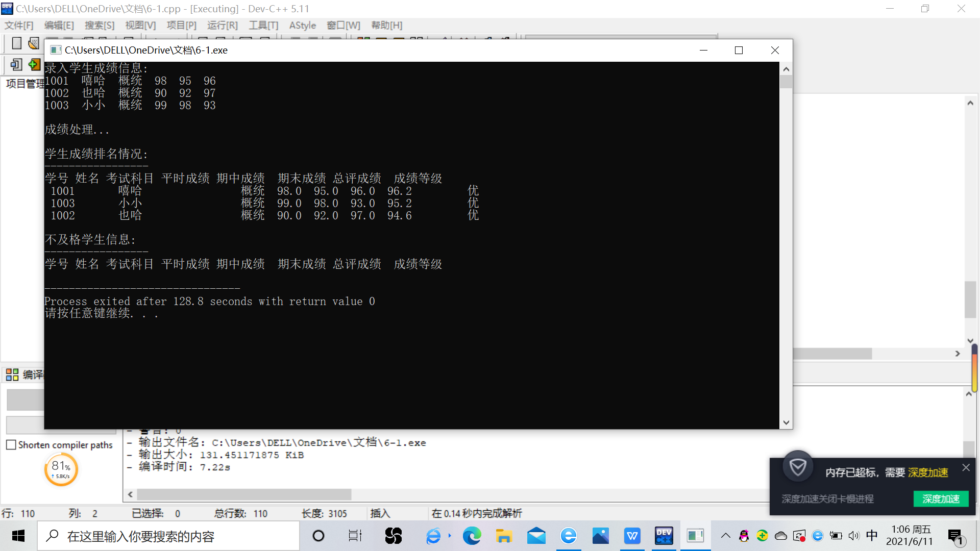Open the Mail app from the taskbar

536,536
